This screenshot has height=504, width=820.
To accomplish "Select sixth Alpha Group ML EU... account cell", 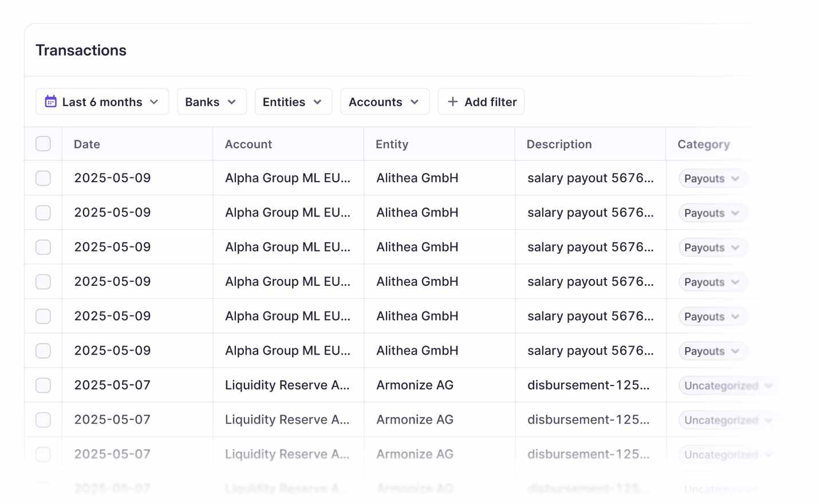I will click(288, 351).
